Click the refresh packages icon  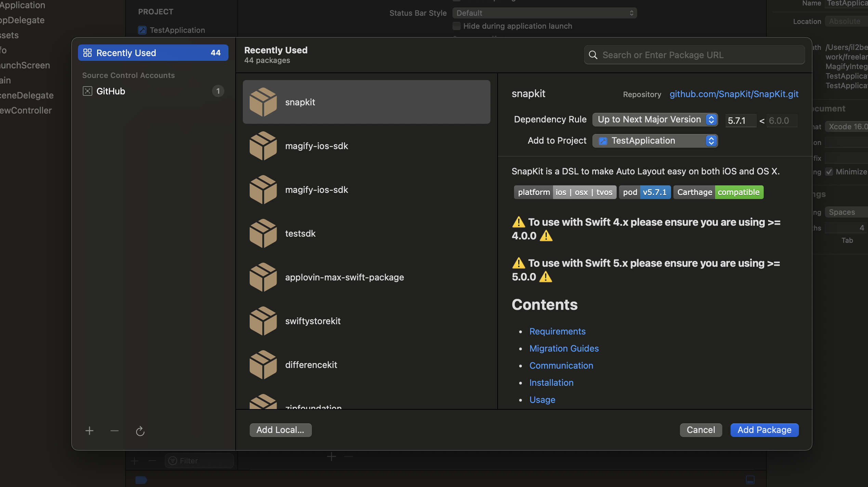click(140, 431)
